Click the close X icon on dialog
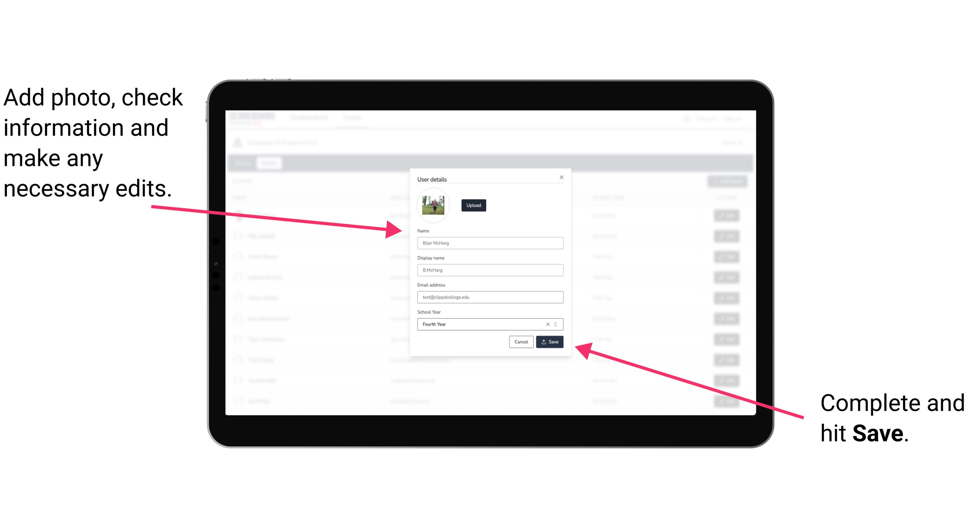980x527 pixels. pyautogui.click(x=562, y=177)
